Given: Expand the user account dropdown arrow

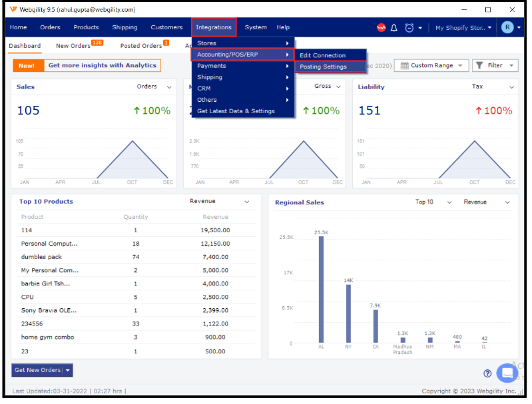Looking at the screenshot, I should tap(519, 28).
